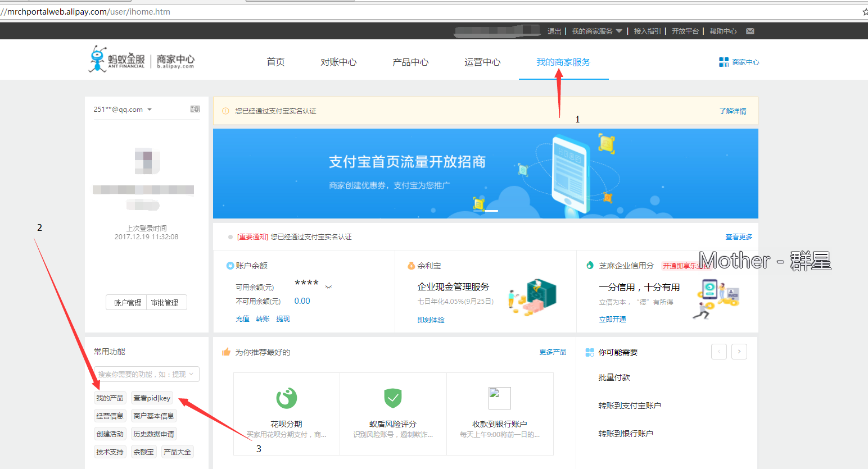Click the banner carousel indicator dash

pyautogui.click(x=491, y=211)
